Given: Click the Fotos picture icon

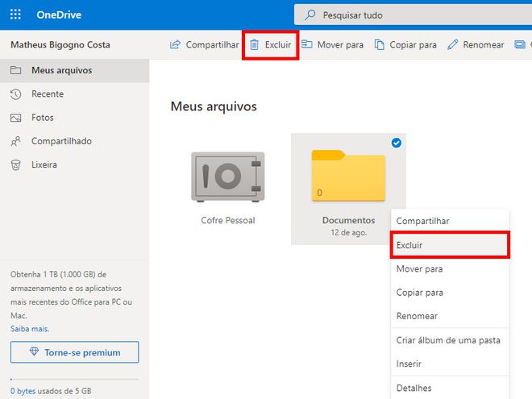Looking at the screenshot, I should coord(15,118).
